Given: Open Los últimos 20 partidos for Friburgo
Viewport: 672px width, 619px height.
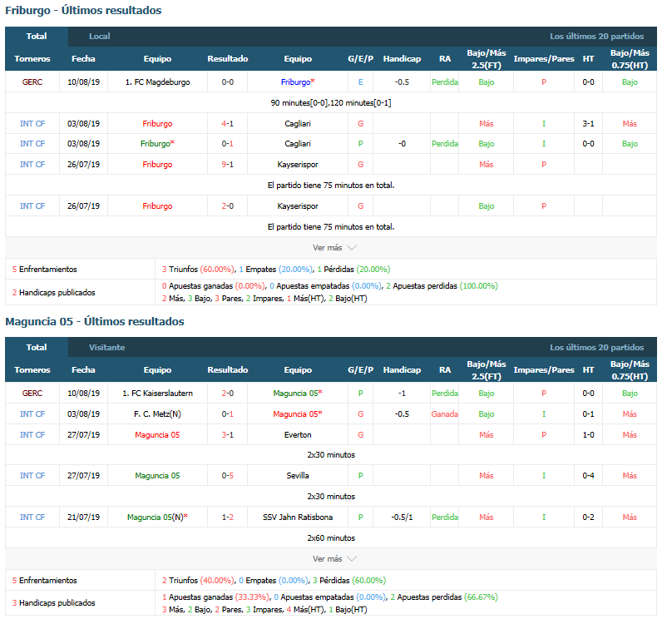Looking at the screenshot, I should 596,37.
